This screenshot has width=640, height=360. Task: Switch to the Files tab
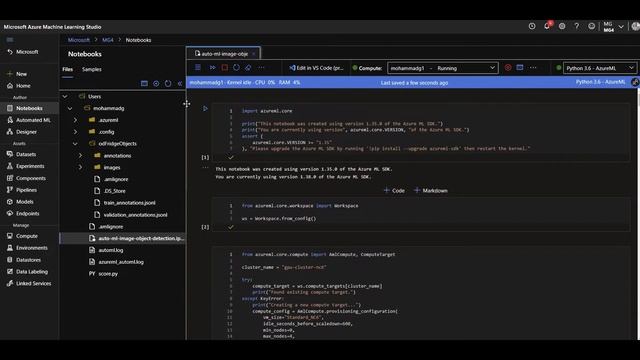[x=68, y=69]
